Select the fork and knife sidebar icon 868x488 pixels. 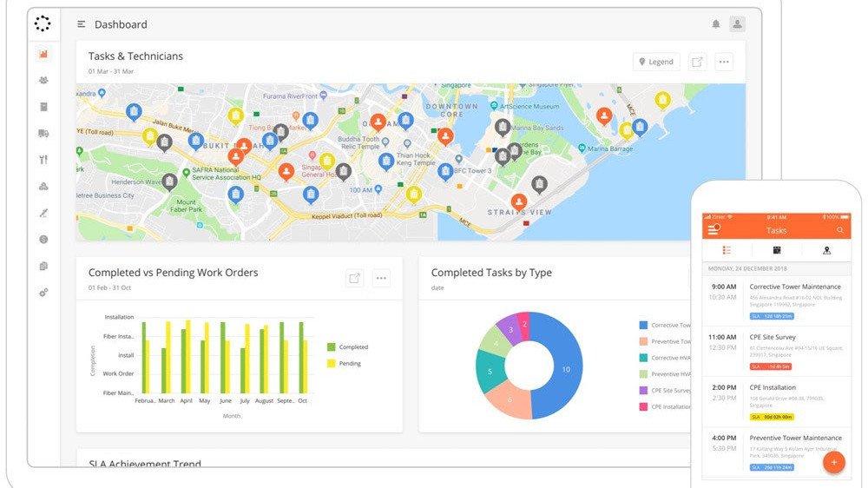pyautogui.click(x=43, y=160)
